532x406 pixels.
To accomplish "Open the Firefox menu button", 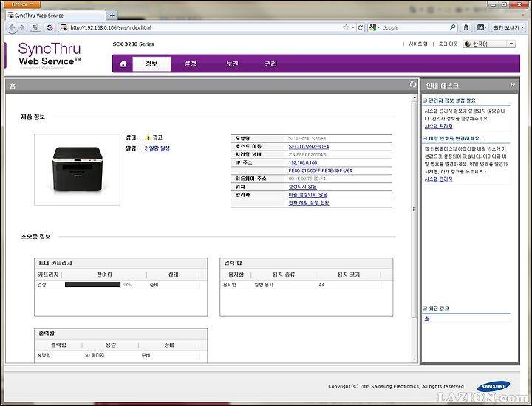I will (x=21, y=4).
